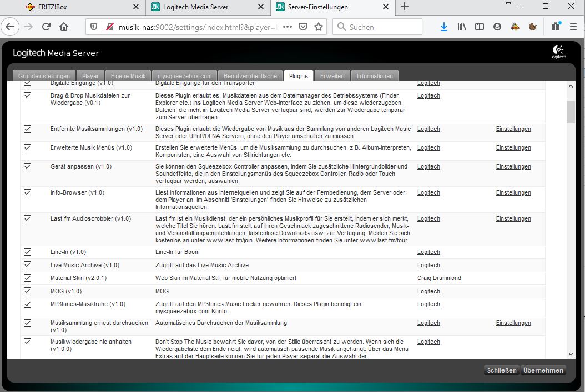The image size is (585, 392).
Task: Toggle the browser sidebar
Action: (480, 27)
